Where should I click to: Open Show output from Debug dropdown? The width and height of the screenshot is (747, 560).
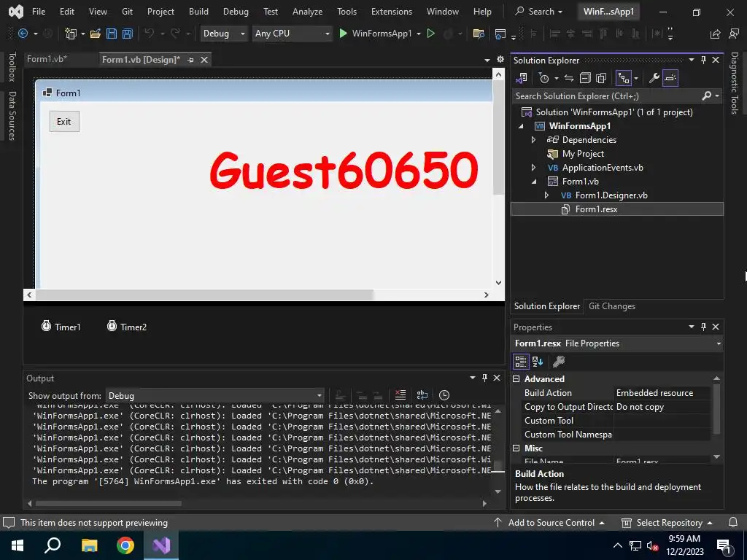[x=215, y=396]
